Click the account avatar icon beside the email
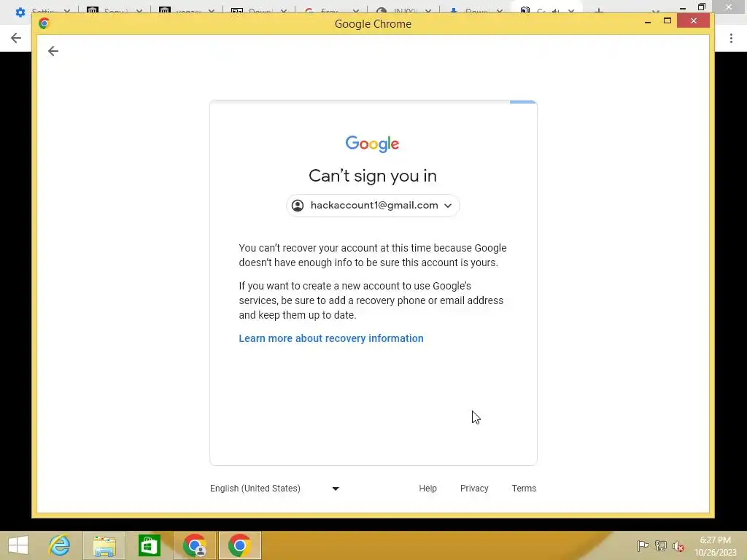747x560 pixels. click(298, 205)
